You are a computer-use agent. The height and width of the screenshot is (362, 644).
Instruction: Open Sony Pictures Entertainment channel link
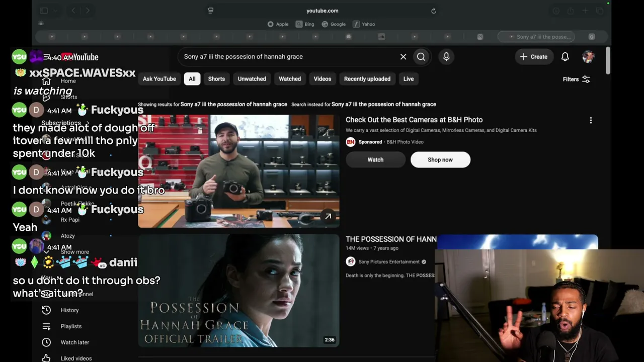pos(389,262)
